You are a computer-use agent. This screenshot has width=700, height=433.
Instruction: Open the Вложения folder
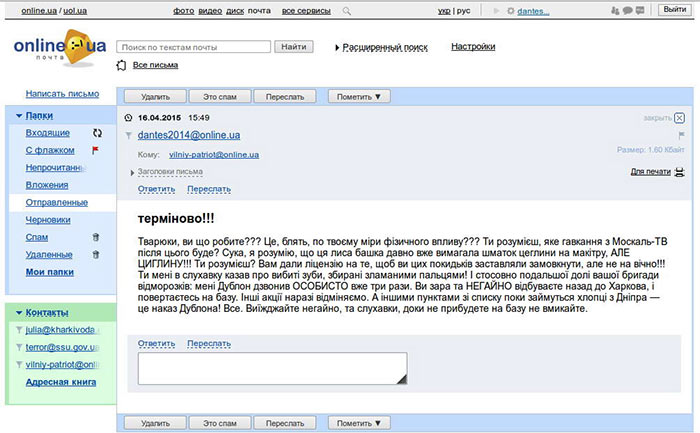47,185
